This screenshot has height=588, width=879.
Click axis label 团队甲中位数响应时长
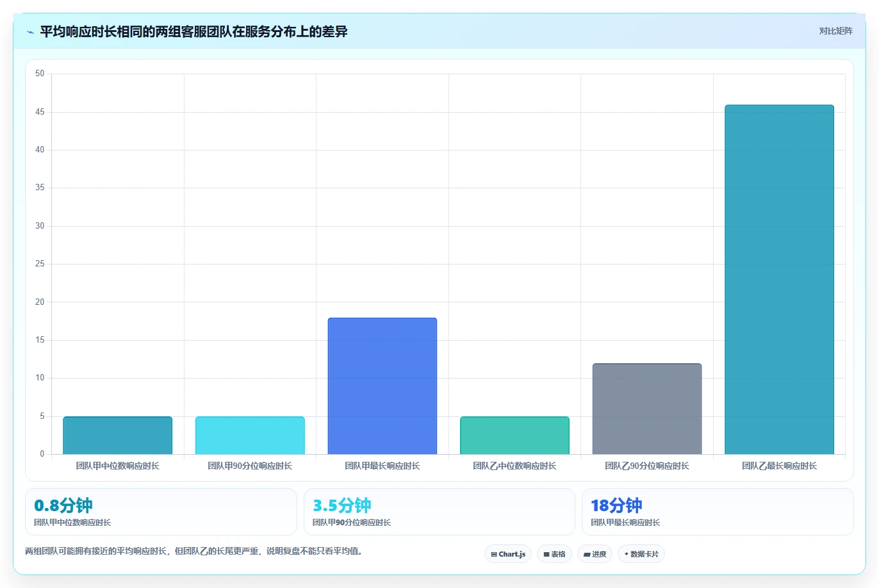117,466
